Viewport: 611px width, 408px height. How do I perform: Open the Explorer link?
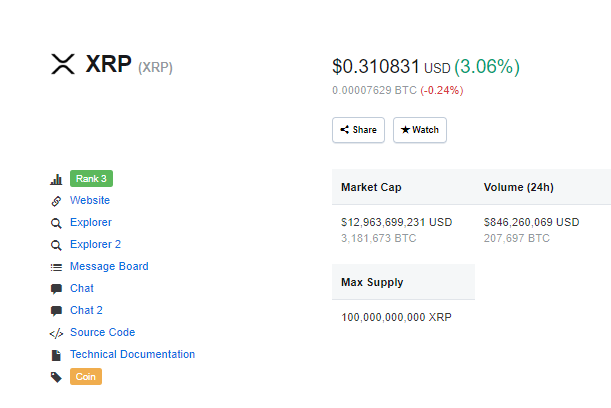(91, 223)
